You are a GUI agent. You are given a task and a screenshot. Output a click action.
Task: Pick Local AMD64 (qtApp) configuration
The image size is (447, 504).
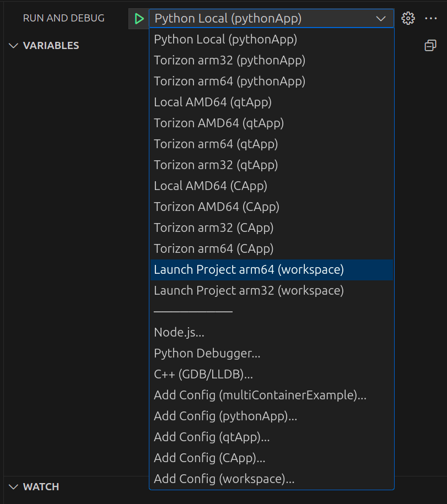[213, 102]
